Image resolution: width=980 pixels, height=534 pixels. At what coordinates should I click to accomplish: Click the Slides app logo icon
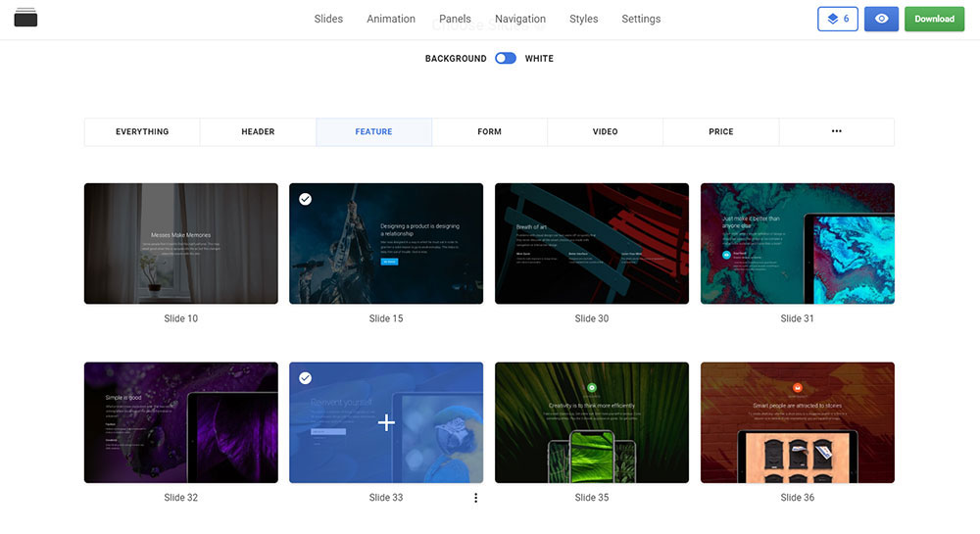tap(25, 18)
